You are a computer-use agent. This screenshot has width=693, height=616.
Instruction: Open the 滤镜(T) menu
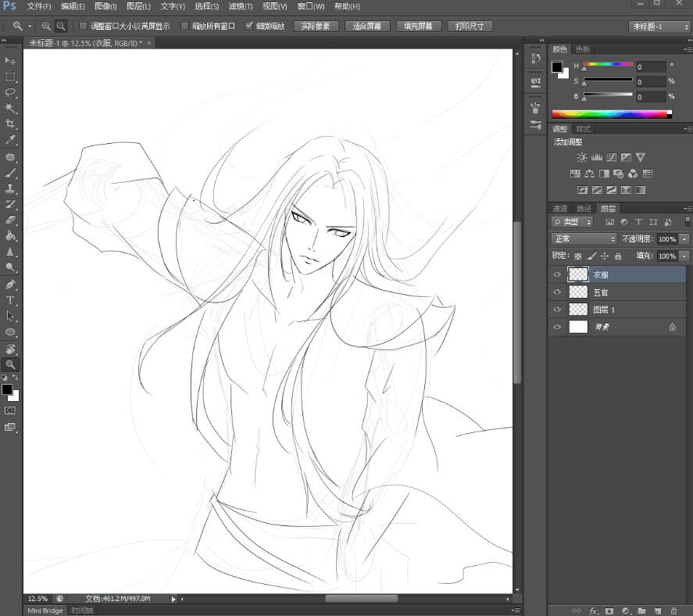coord(241,6)
